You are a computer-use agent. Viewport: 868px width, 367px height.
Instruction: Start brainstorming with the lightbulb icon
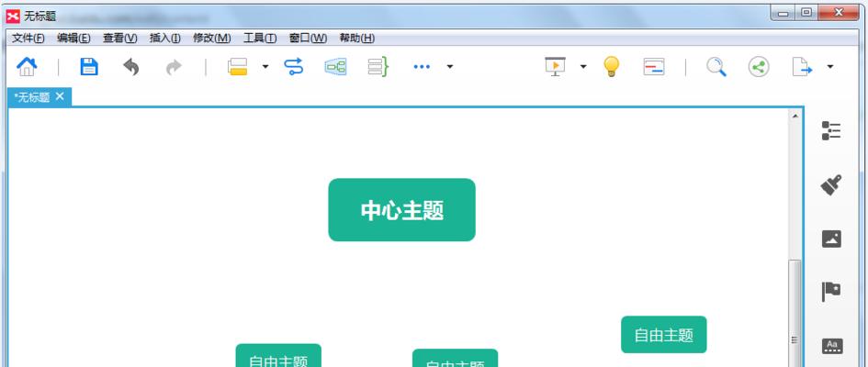[x=611, y=66]
